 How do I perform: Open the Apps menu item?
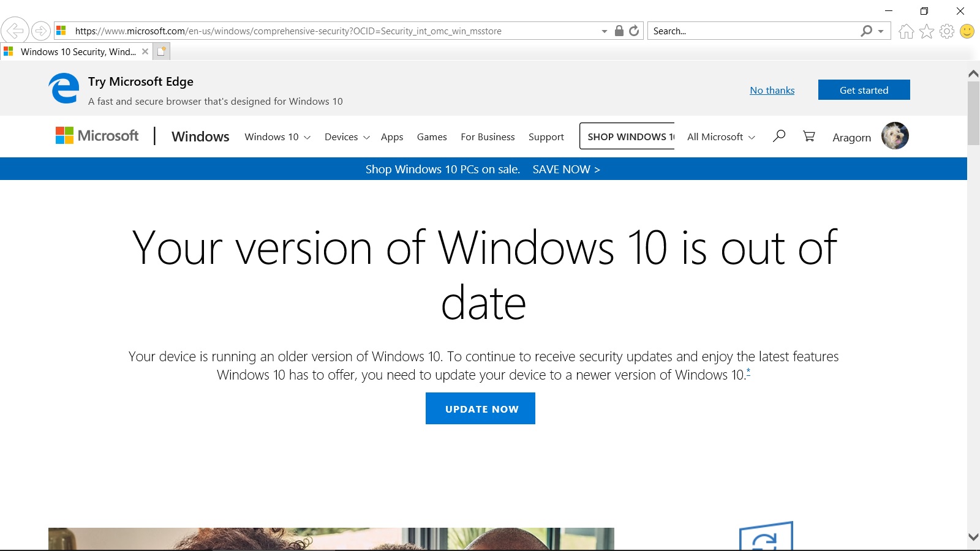pos(392,137)
